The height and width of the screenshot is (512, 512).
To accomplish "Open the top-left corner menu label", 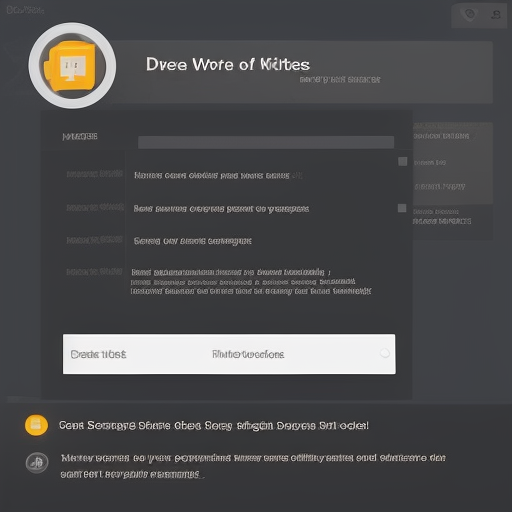I will click(x=25, y=10).
